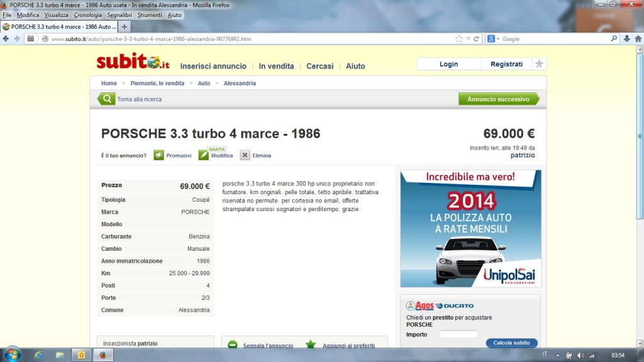Click the page vertical scrollbar thumb
Screen dimensions: 644x362
640,136
